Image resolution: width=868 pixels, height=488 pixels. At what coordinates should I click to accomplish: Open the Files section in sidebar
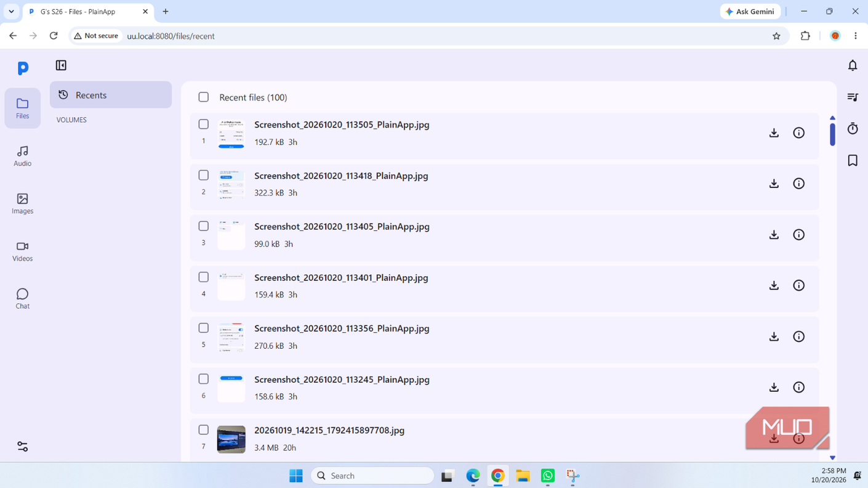22,108
